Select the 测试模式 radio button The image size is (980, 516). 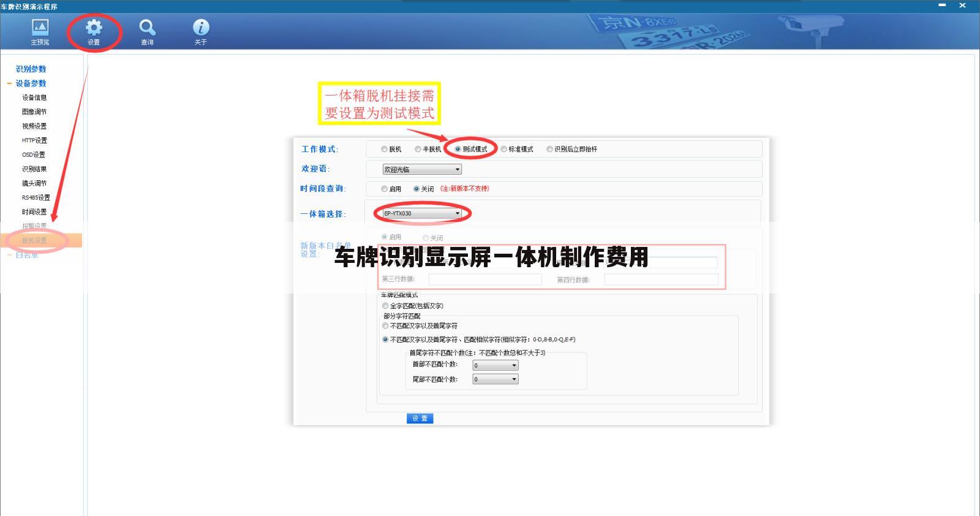coord(458,149)
